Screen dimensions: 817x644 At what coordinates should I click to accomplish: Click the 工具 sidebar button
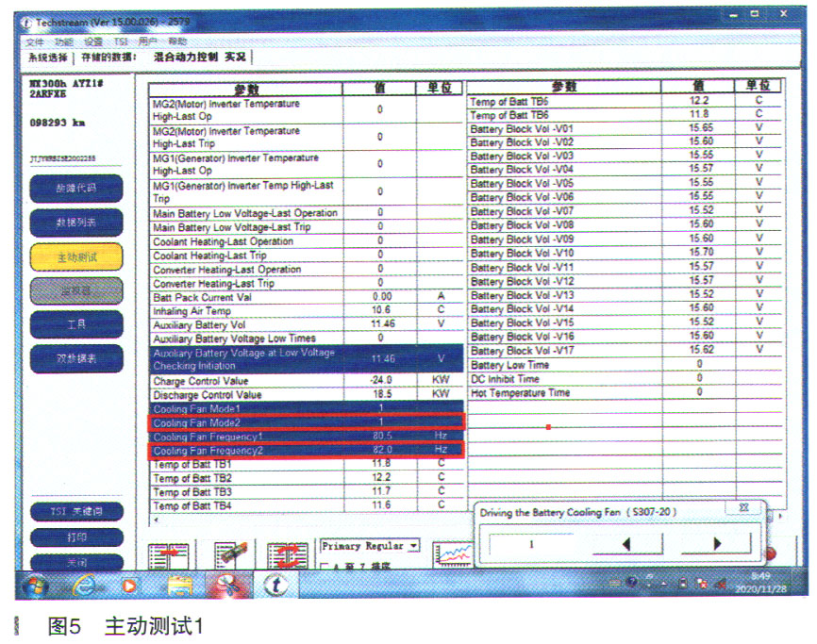76,324
